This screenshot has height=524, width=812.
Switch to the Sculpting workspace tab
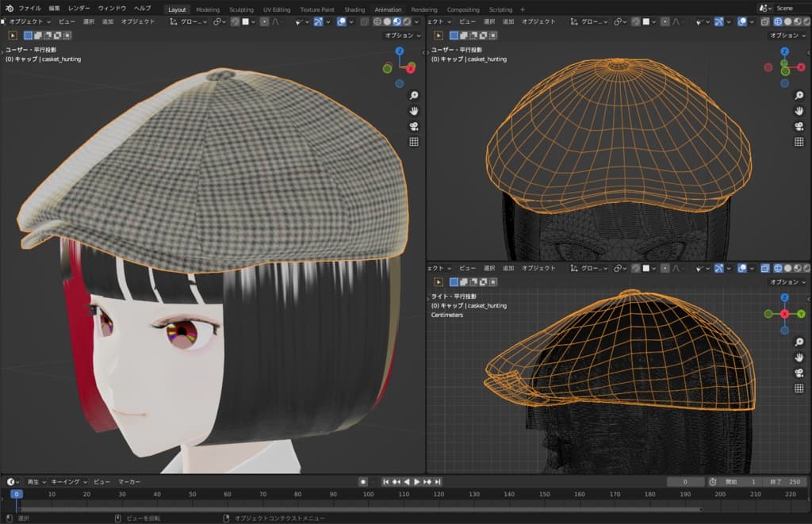point(241,10)
